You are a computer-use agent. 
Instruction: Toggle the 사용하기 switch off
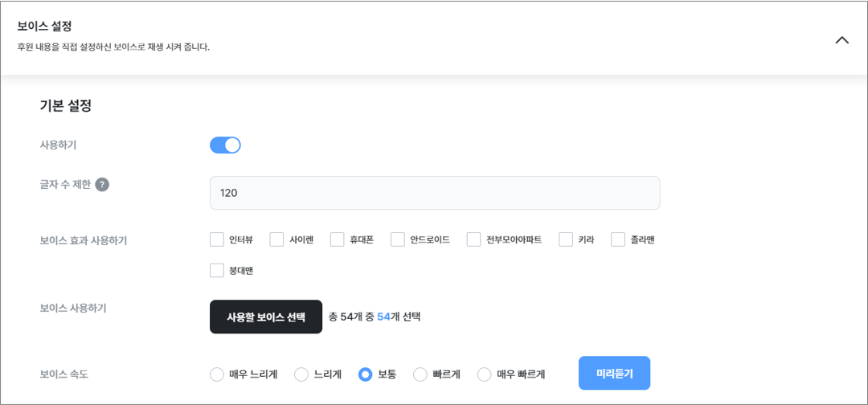pyautogui.click(x=225, y=145)
